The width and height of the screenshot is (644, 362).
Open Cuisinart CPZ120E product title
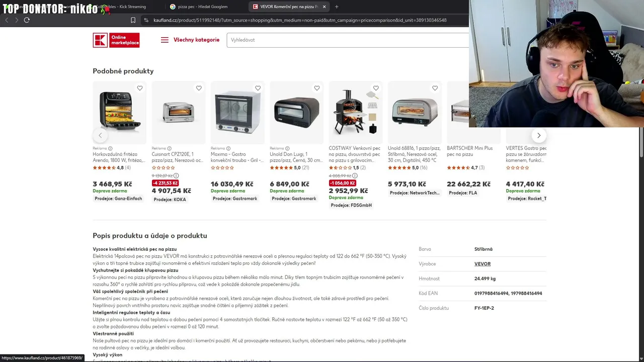[178, 157]
